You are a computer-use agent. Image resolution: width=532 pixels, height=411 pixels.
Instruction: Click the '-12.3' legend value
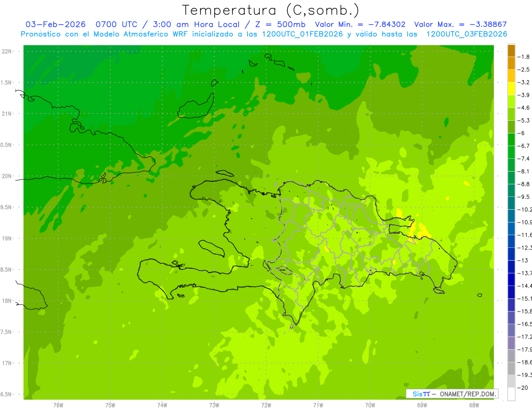[525, 247]
